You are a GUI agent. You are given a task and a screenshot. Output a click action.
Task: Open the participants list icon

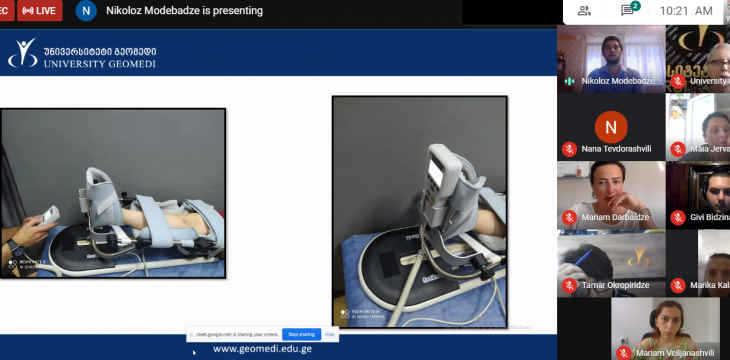[584, 11]
